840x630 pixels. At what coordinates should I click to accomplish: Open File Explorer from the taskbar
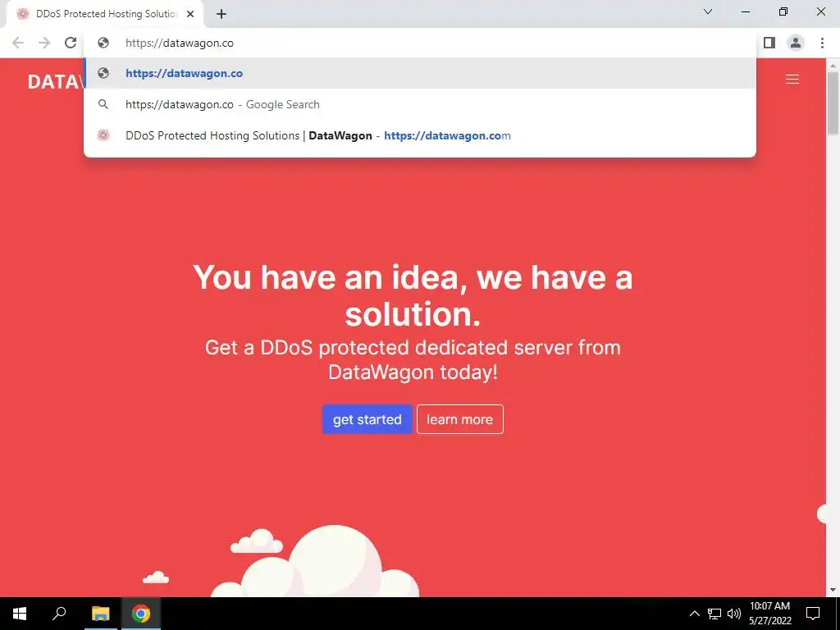[100, 614]
